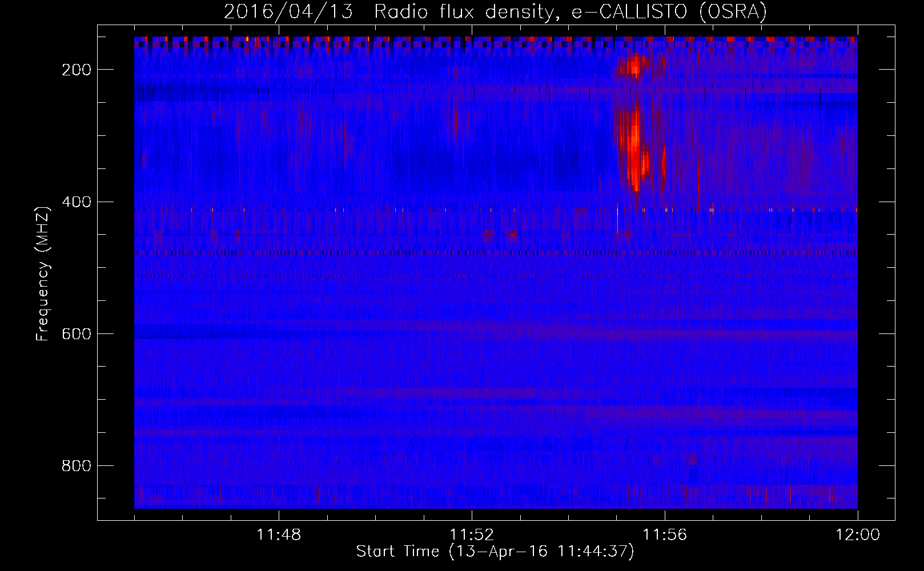924x571 pixels.
Task: Click the plot title '2016/04/13 Radio flux density, e-CALLISTO (OSRA)'
Action: click(495, 11)
